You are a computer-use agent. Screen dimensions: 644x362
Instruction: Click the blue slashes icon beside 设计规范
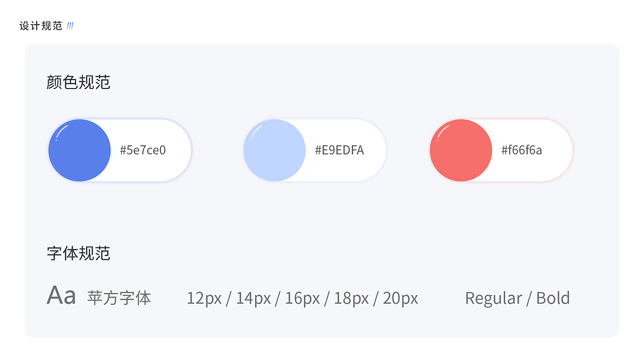[70, 26]
